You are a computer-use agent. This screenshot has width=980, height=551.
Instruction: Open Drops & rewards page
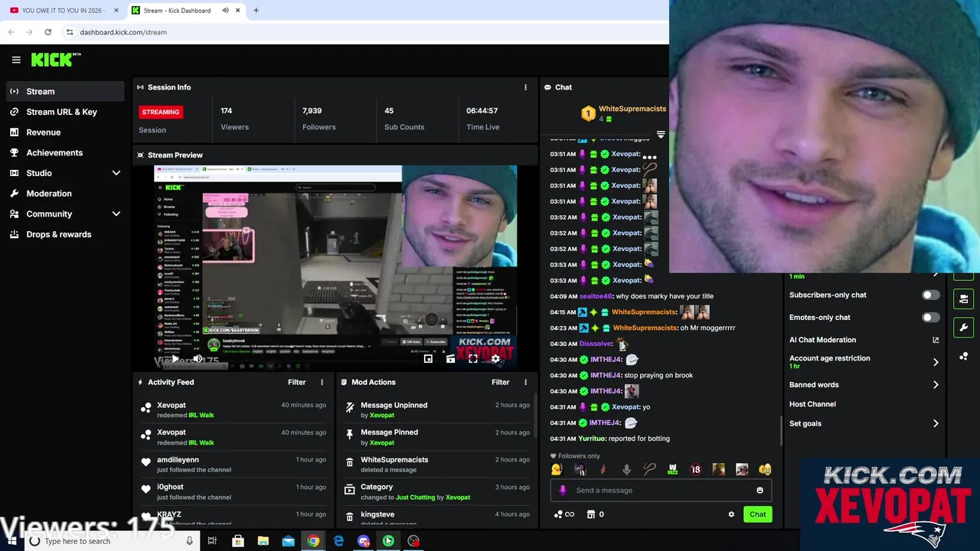(65, 234)
